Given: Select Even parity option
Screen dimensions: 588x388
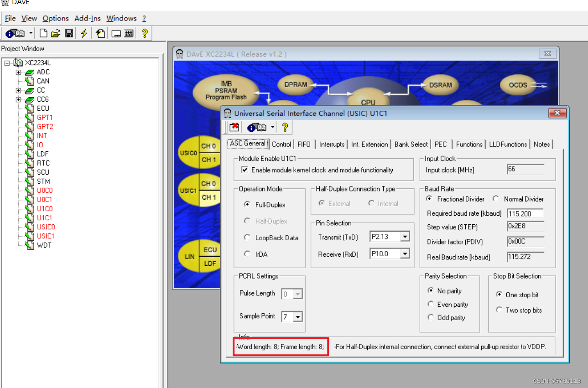Looking at the screenshot, I should 431,304.
